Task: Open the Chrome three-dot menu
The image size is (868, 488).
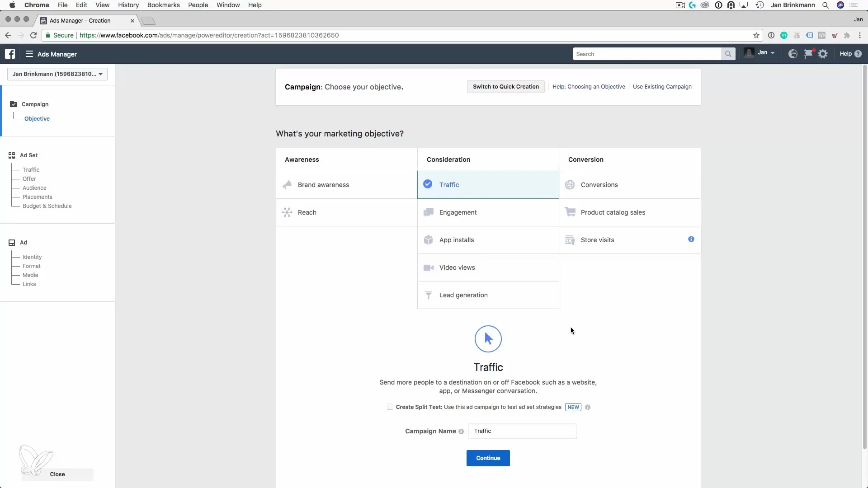Action: click(x=860, y=35)
